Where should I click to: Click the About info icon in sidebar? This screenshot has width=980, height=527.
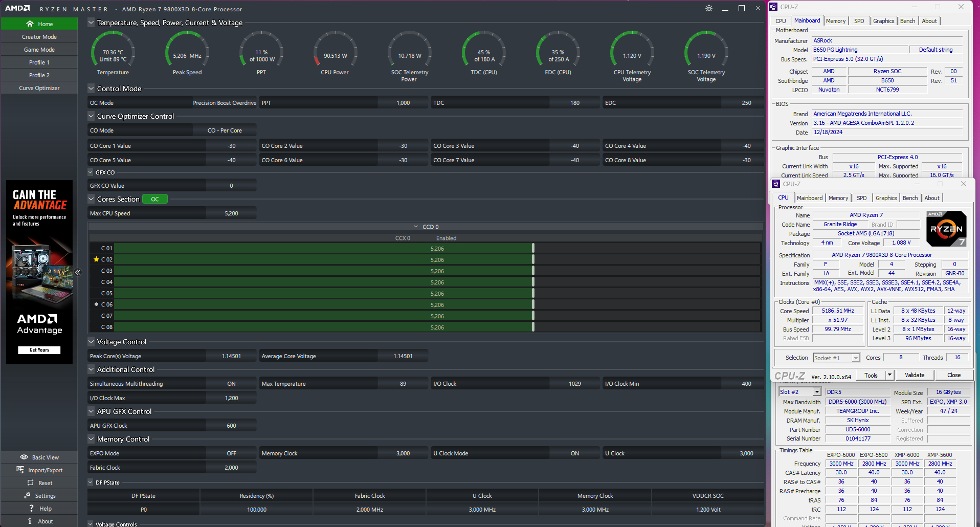pyautogui.click(x=30, y=521)
